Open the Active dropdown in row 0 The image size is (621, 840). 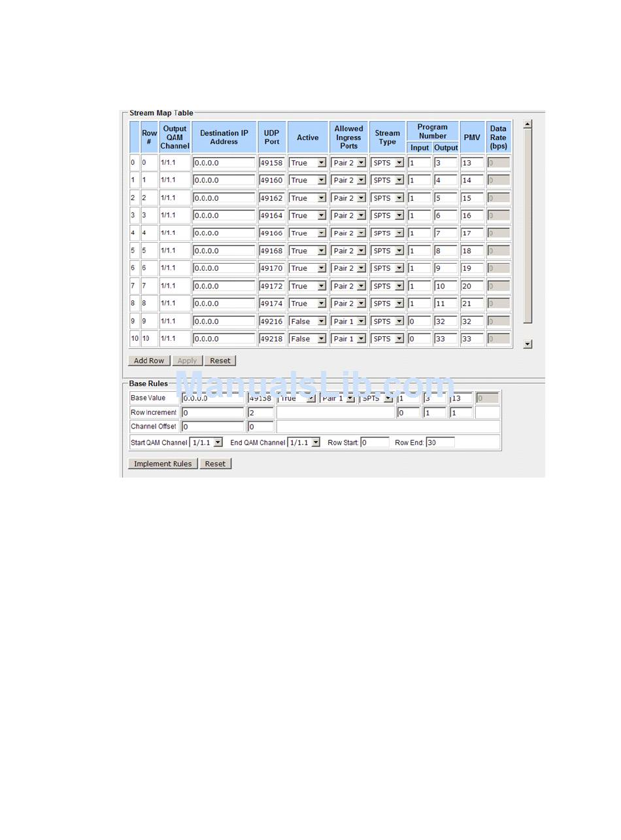point(308,163)
